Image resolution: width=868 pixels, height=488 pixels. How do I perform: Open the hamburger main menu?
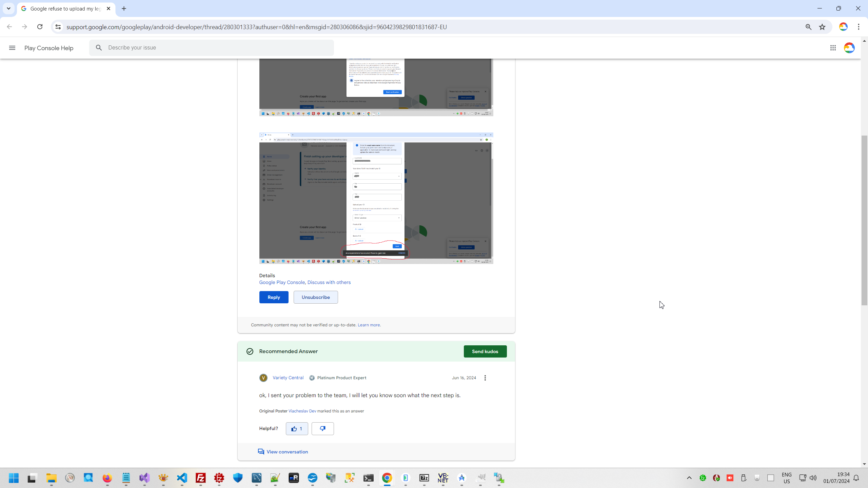point(12,48)
